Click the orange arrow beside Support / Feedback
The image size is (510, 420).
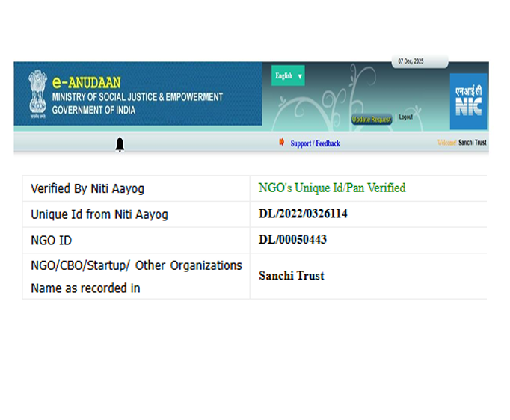282,142
